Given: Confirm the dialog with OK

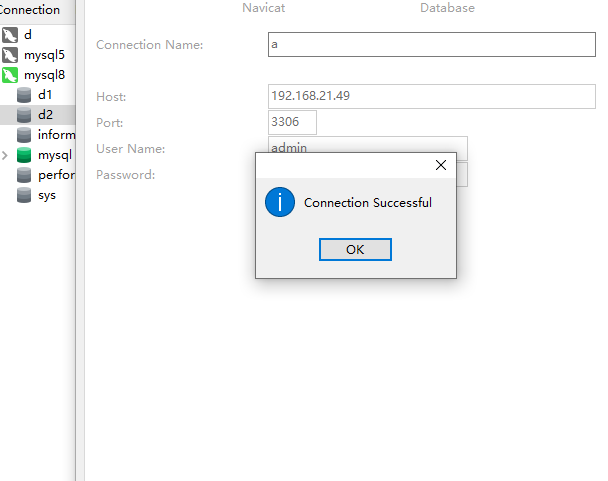Looking at the screenshot, I should (355, 249).
